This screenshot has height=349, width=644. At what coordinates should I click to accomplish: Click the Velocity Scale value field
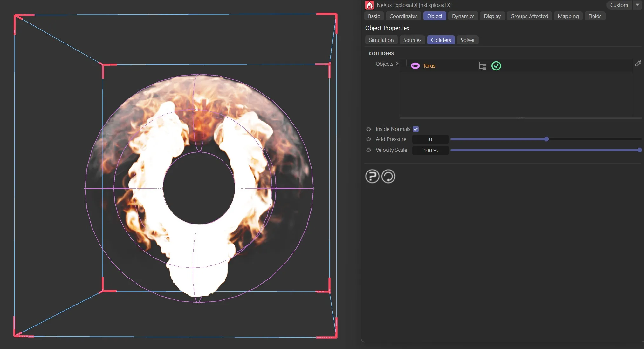tap(430, 151)
